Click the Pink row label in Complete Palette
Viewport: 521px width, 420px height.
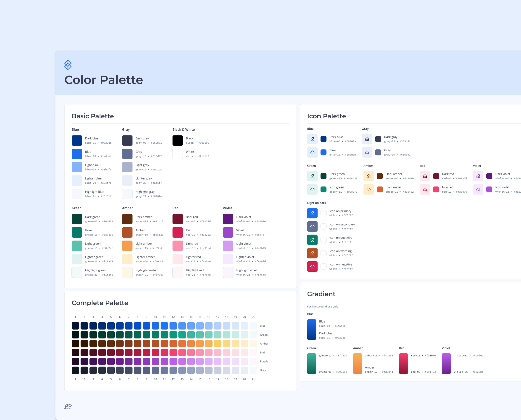[263, 352]
